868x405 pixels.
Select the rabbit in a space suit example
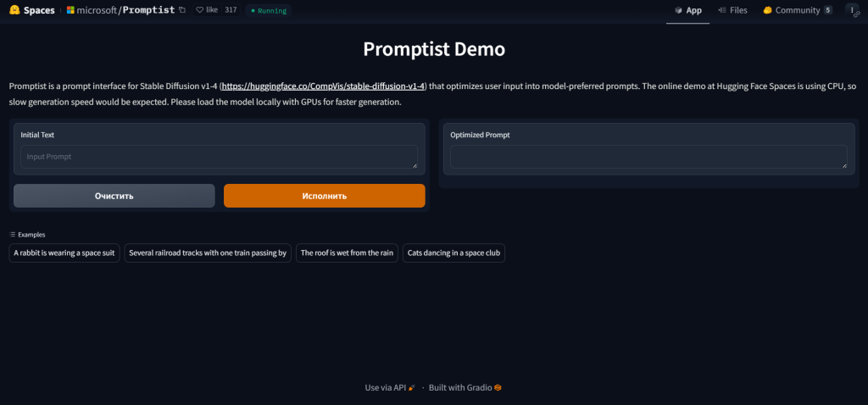[x=64, y=252]
